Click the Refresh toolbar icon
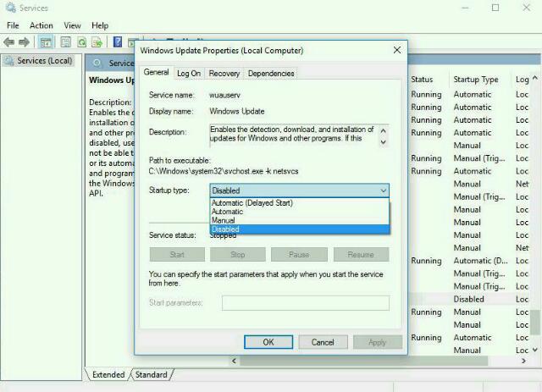The width and height of the screenshot is (542, 392). 82,41
